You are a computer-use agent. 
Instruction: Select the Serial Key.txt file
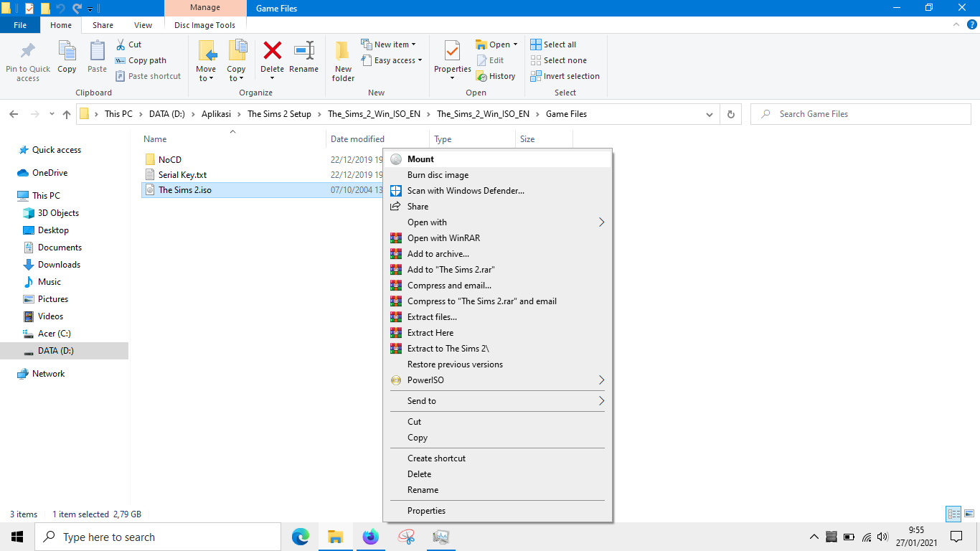[x=182, y=175]
